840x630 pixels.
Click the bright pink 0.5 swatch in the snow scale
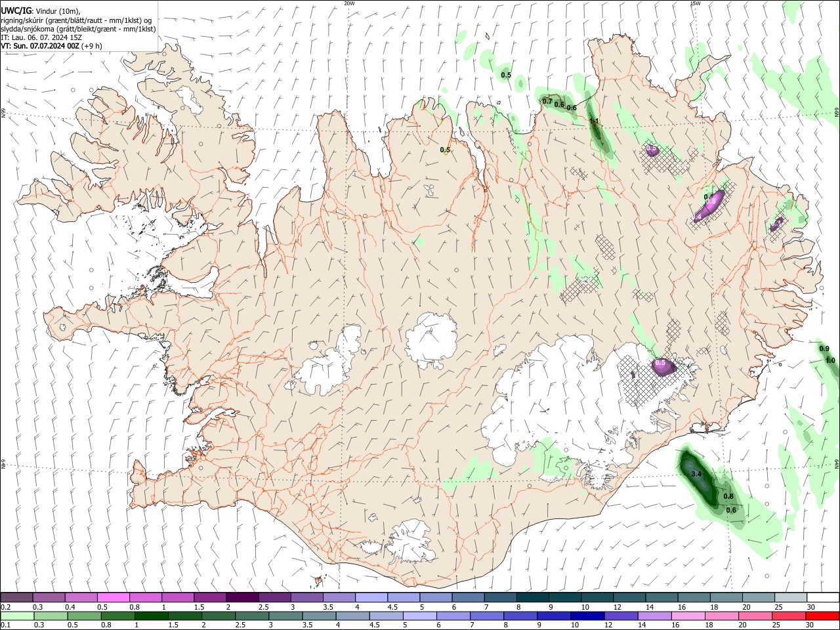[113, 597]
